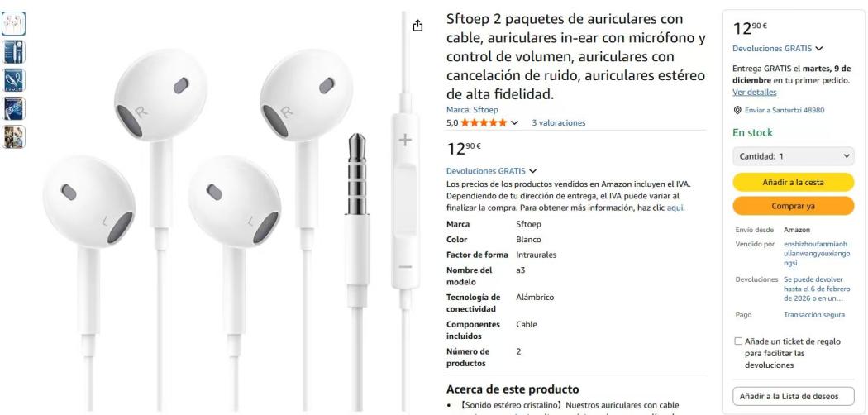The width and height of the screenshot is (868, 415).
Task: Select the second product thumbnail
Action: pyautogui.click(x=13, y=52)
